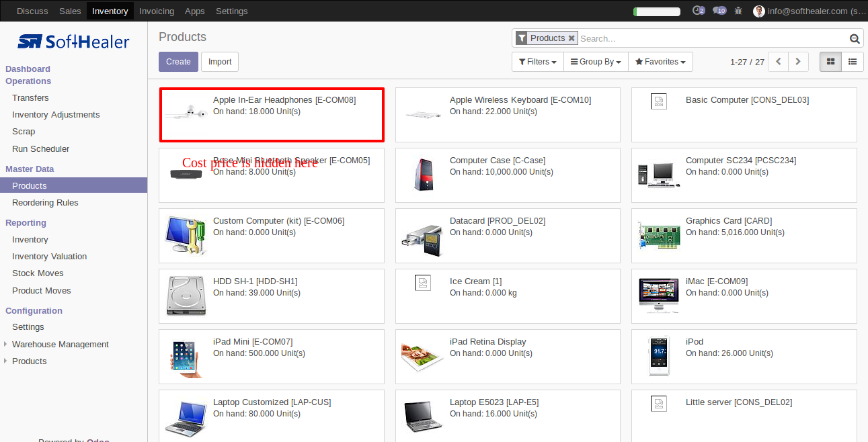Switch to list view
Viewport: 868px width, 442px height.
coord(853,62)
